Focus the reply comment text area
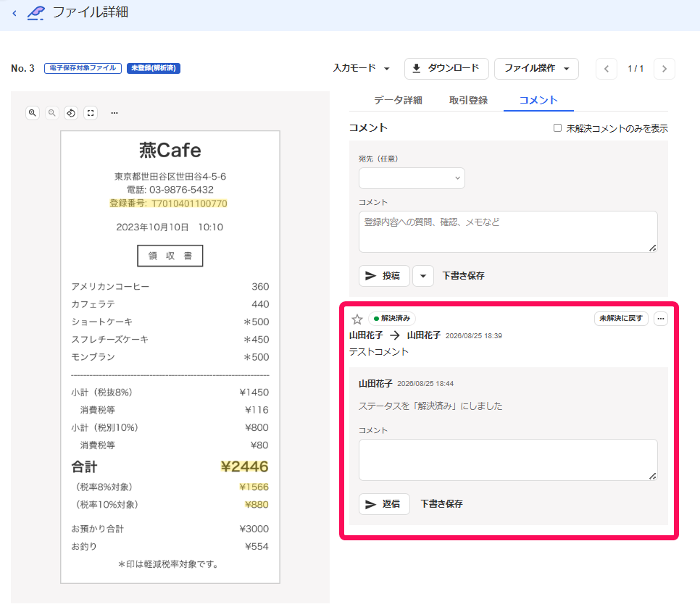The height and width of the screenshot is (612, 700). [x=508, y=460]
